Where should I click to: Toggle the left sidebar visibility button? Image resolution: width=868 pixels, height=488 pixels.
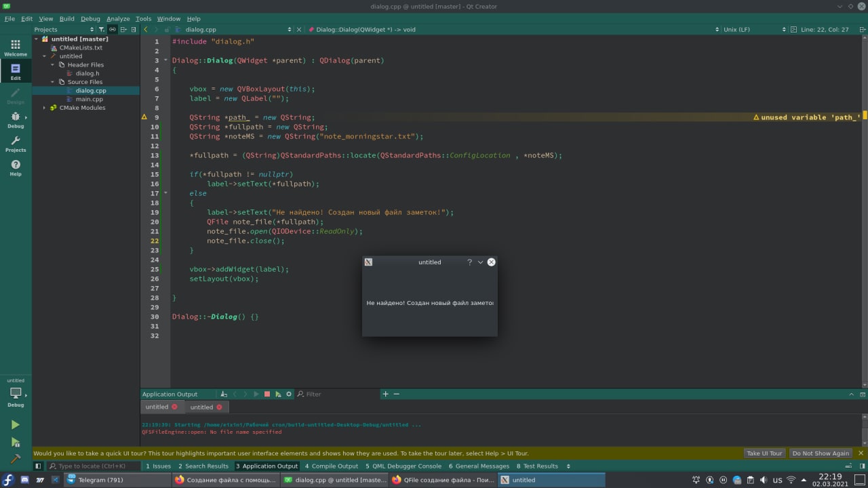38,466
